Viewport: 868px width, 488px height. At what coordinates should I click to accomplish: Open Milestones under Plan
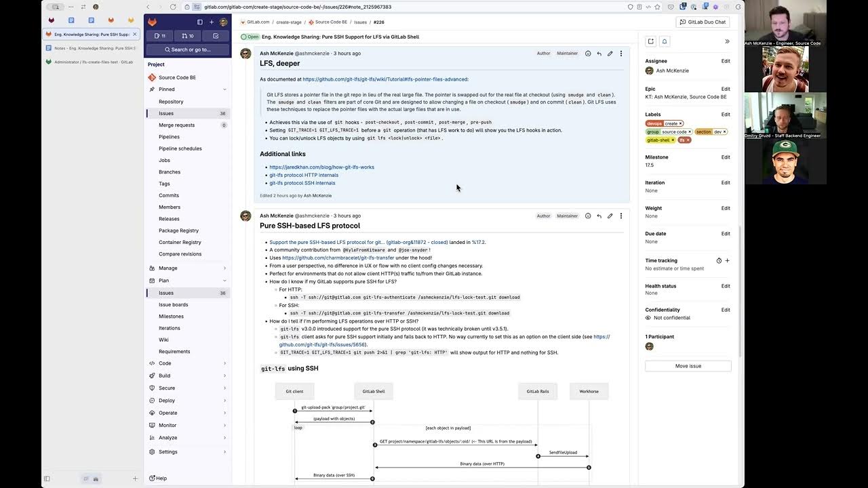188,317
